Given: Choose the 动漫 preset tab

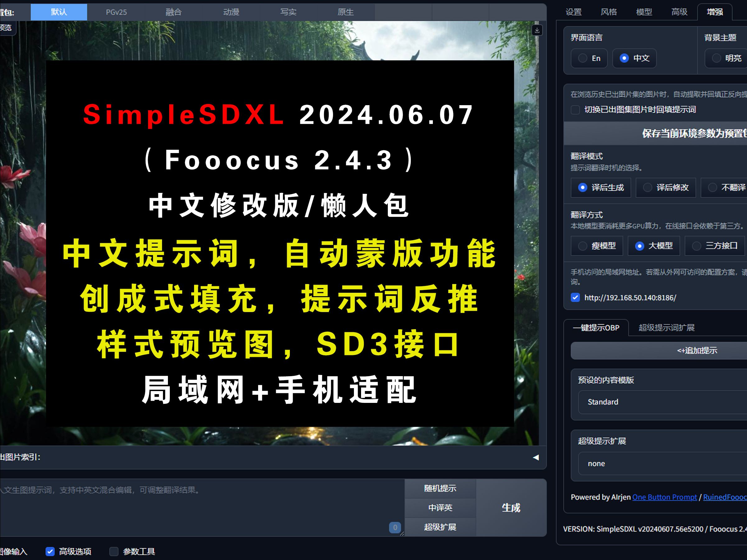Looking at the screenshot, I should tap(231, 12).
